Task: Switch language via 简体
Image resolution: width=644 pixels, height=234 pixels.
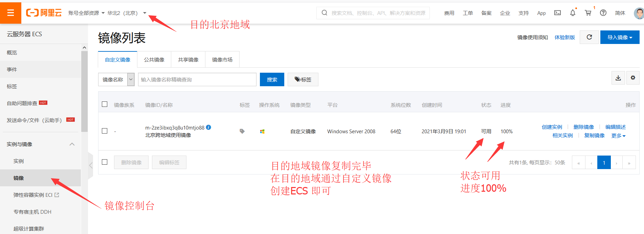Action: pyautogui.click(x=620, y=13)
